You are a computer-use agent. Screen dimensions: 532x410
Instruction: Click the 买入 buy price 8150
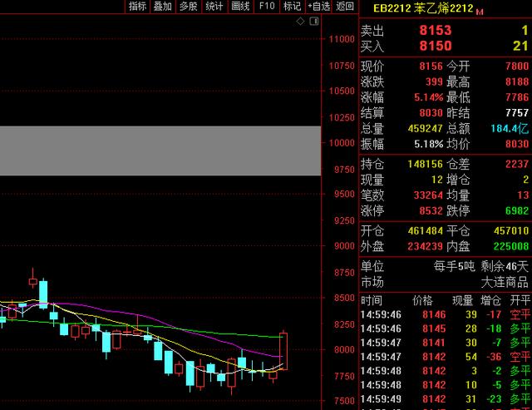click(x=436, y=46)
